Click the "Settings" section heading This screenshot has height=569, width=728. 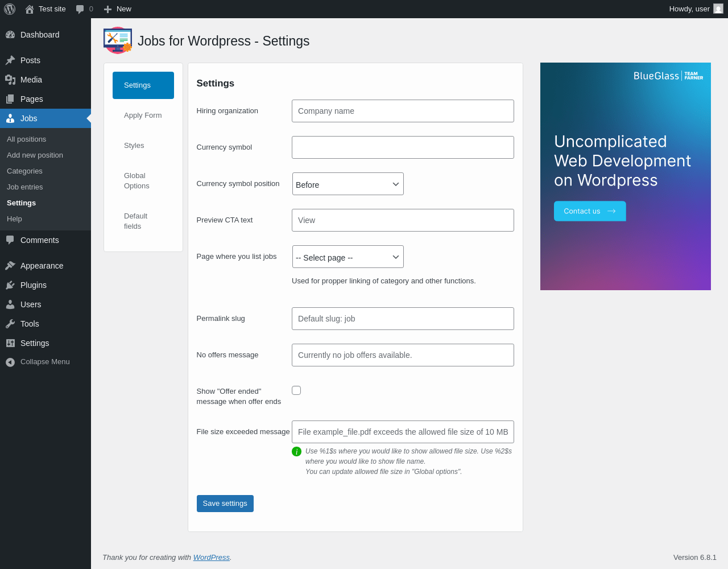(216, 84)
